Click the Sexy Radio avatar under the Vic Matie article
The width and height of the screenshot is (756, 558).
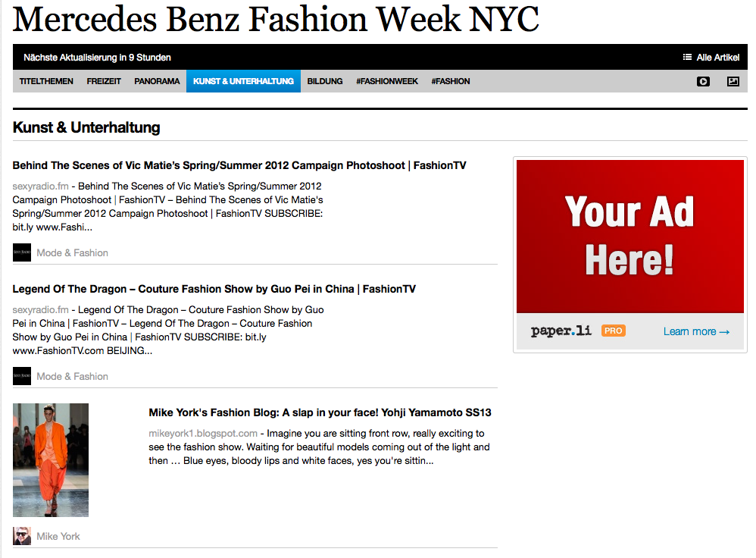click(x=22, y=252)
